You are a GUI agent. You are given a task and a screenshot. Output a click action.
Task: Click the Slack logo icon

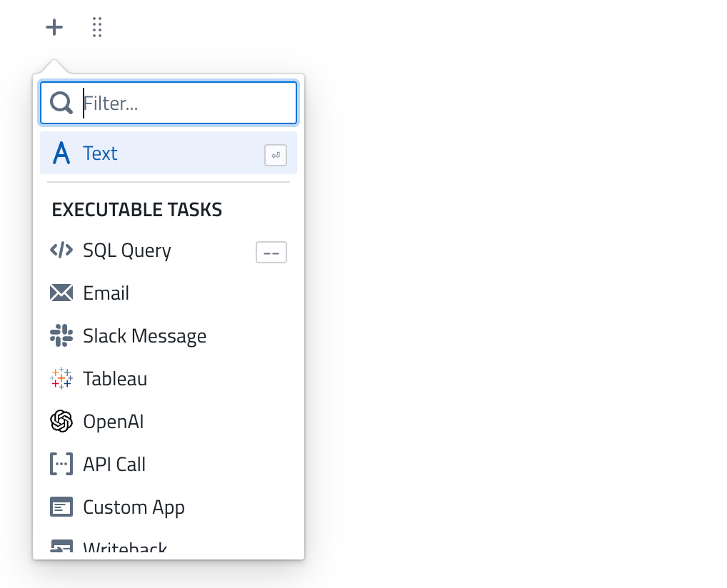click(x=61, y=336)
